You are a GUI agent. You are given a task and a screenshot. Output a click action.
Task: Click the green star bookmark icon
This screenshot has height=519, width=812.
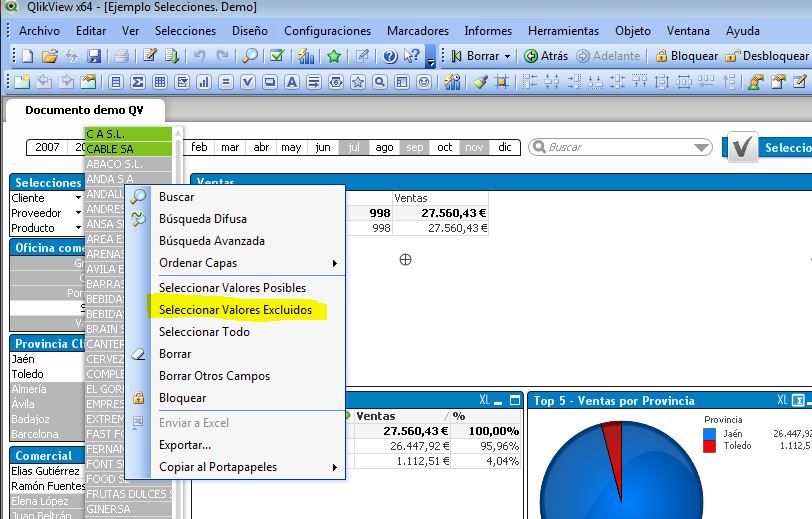tap(334, 56)
